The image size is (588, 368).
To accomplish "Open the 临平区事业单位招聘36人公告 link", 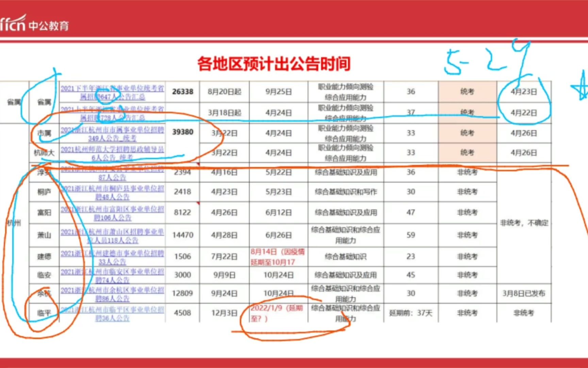I will (112, 314).
